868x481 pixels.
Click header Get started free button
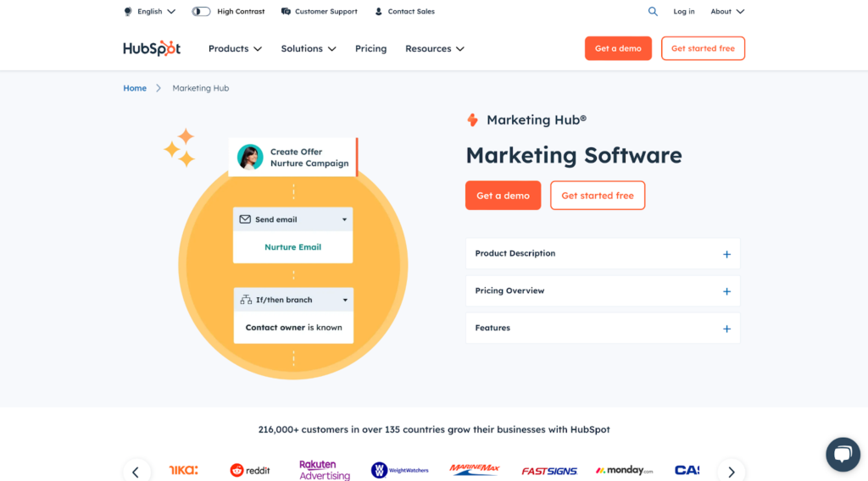[703, 48]
